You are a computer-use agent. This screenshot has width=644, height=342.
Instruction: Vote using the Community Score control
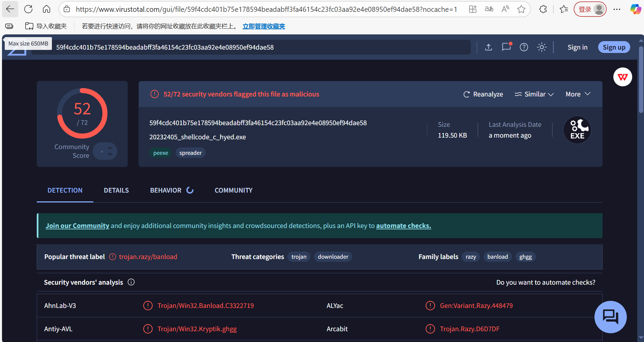tap(105, 151)
